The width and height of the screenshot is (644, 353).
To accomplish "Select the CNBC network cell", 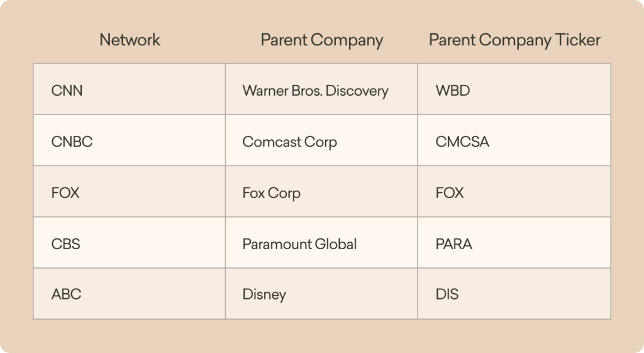I will (x=130, y=140).
